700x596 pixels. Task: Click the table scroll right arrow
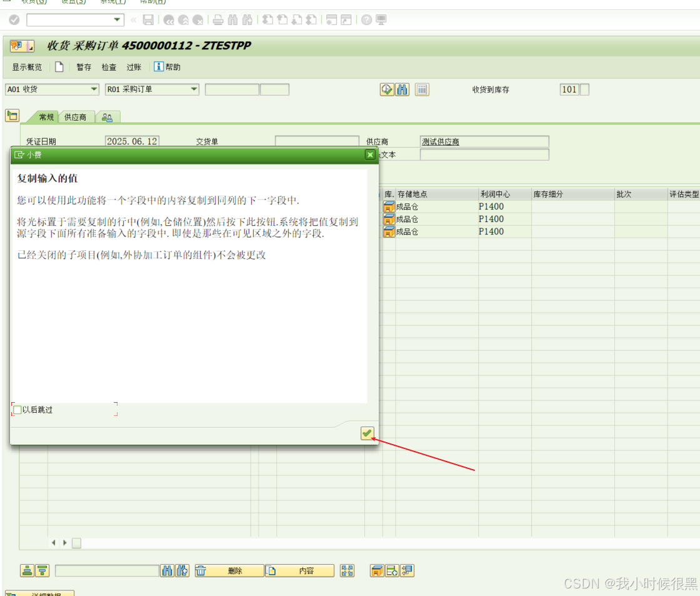65,543
